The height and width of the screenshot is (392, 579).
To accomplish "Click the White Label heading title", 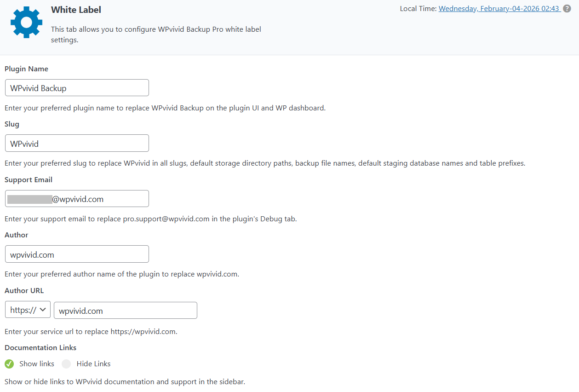I will click(76, 10).
